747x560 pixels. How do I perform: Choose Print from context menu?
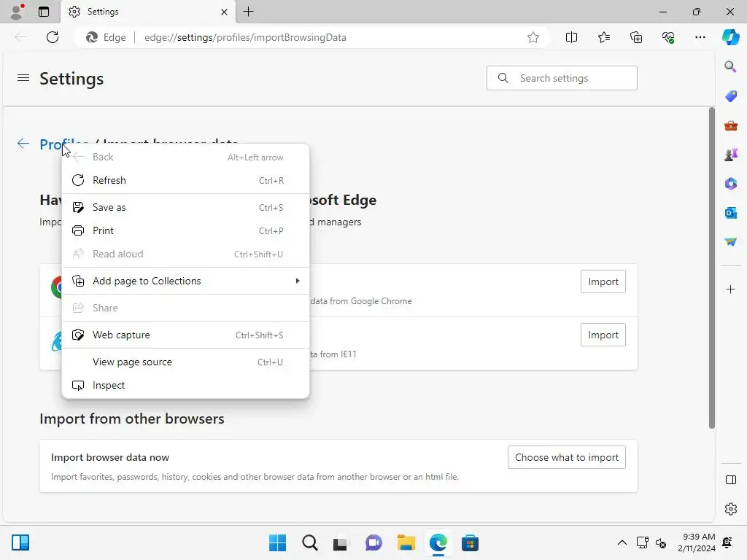[186, 231]
